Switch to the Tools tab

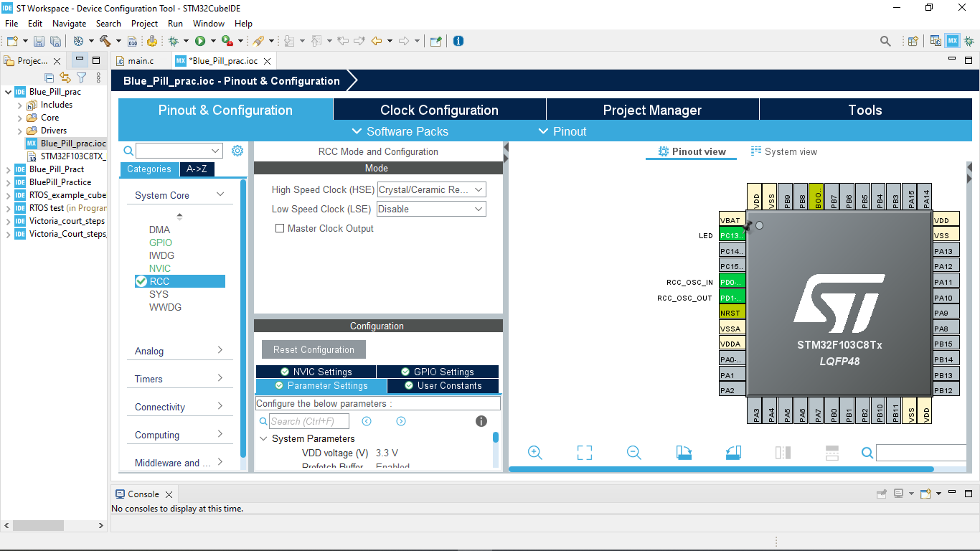click(x=865, y=110)
